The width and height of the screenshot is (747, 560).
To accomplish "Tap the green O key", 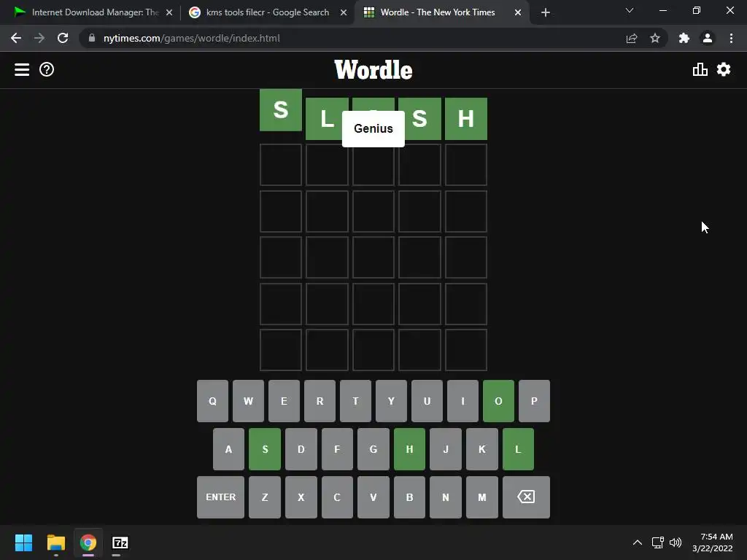I will 498,401.
